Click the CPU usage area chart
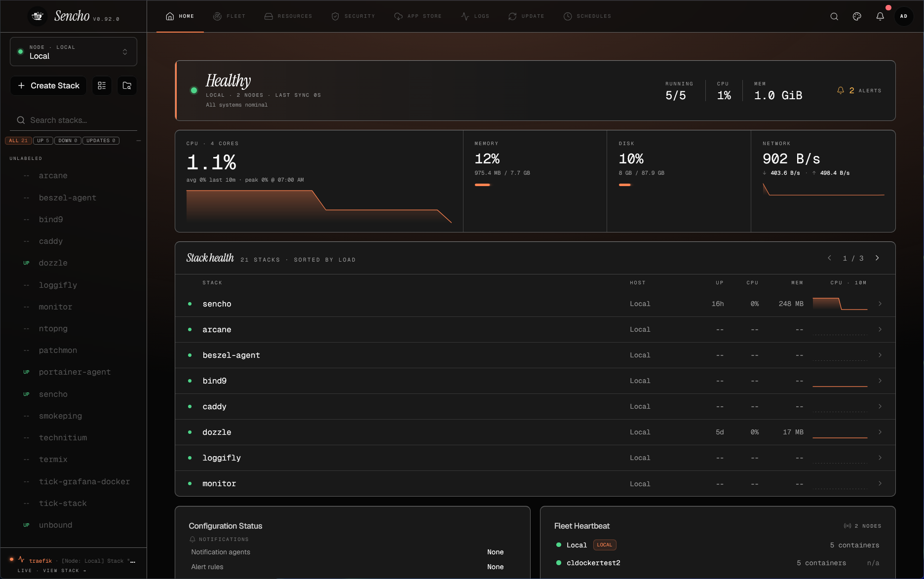The image size is (924, 579). 319,206
